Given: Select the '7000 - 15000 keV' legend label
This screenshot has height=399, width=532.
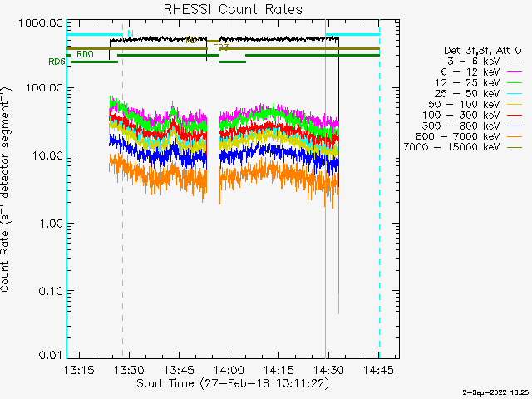Looking at the screenshot, I should [x=451, y=147].
